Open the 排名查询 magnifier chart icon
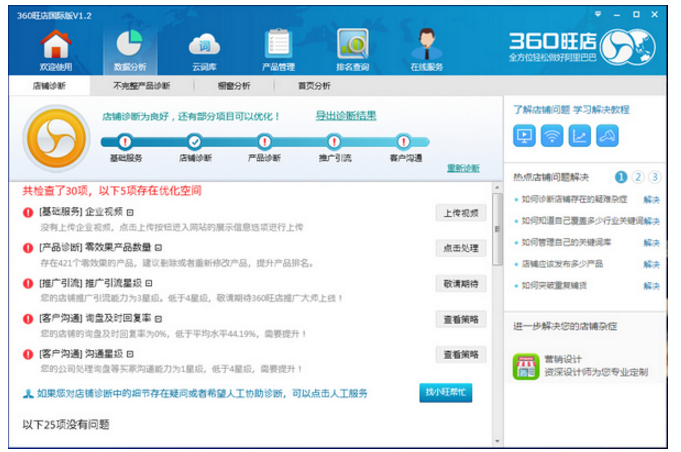 [x=353, y=43]
